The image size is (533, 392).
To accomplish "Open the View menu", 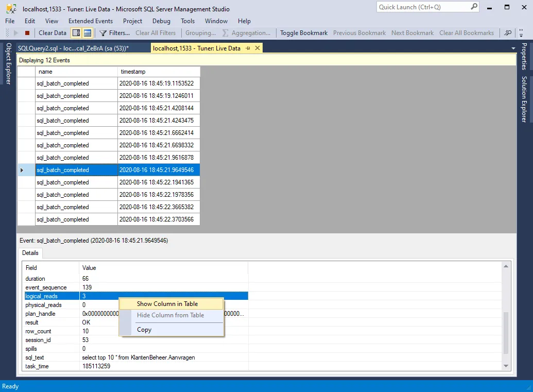I will coord(51,21).
